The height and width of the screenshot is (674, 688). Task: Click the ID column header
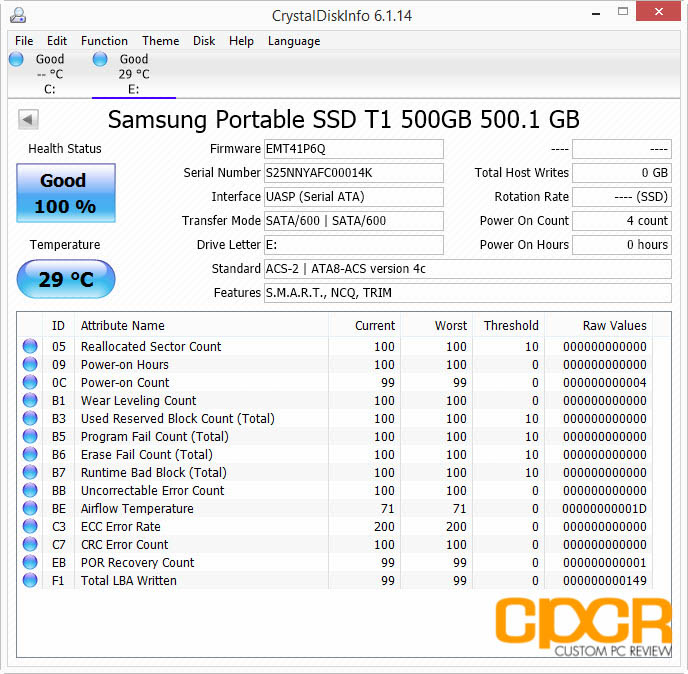point(58,326)
